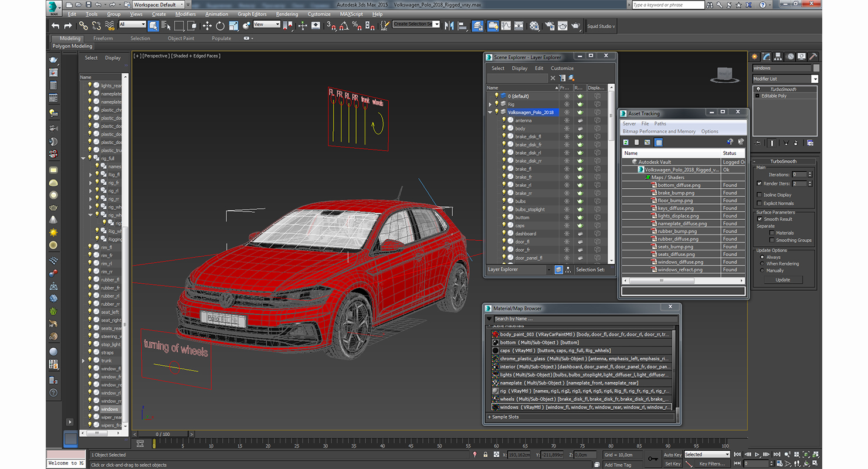
Task: Open Create Selection Set dropdown
Action: coord(416,24)
